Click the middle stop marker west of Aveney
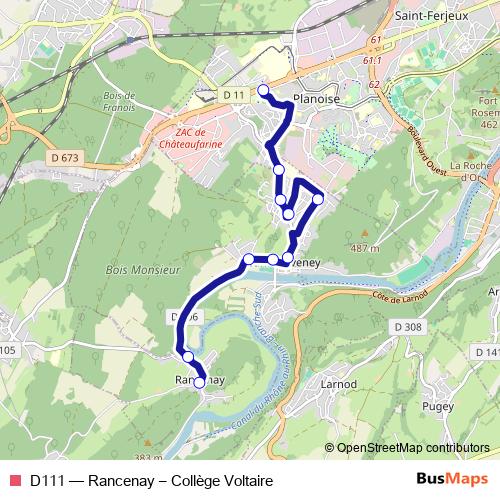The height and width of the screenshot is (500, 500). point(273,259)
